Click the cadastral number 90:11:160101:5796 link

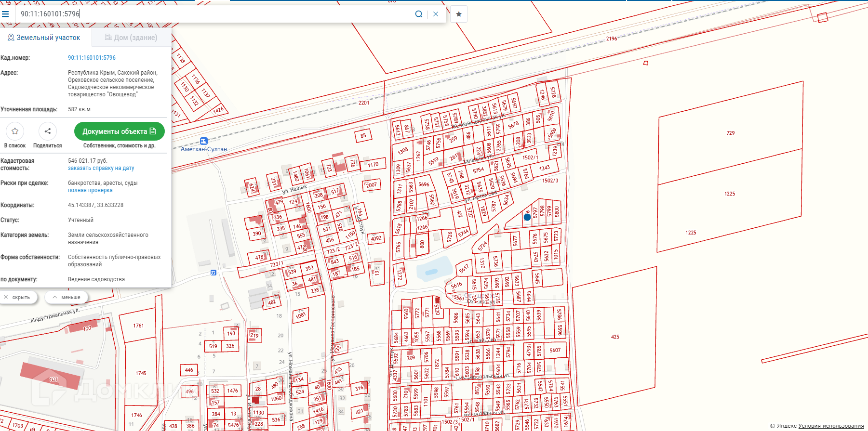coord(92,58)
